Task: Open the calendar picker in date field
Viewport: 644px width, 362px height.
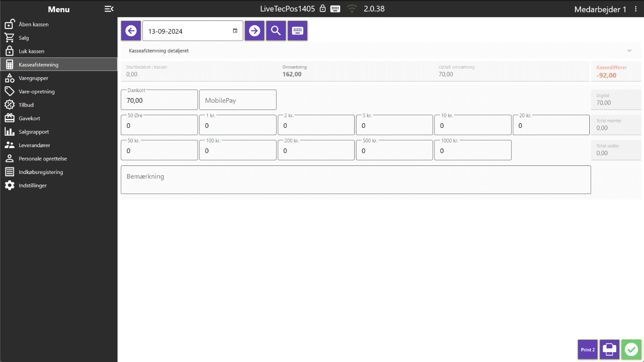Action: [x=235, y=31]
